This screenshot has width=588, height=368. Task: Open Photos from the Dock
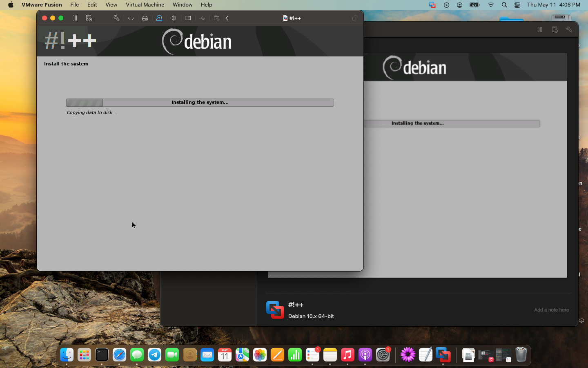pos(260,355)
